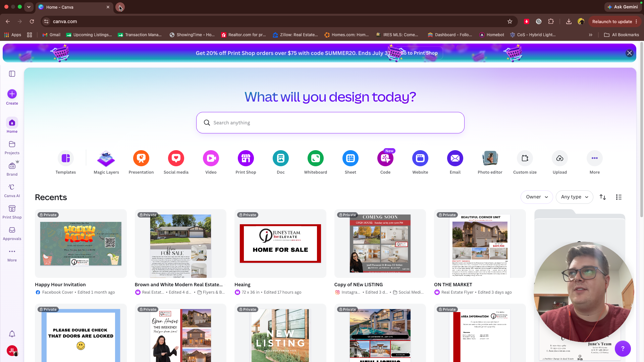Open the Flyers & B... folder link
This screenshot has height=362, width=644.
[x=211, y=292]
